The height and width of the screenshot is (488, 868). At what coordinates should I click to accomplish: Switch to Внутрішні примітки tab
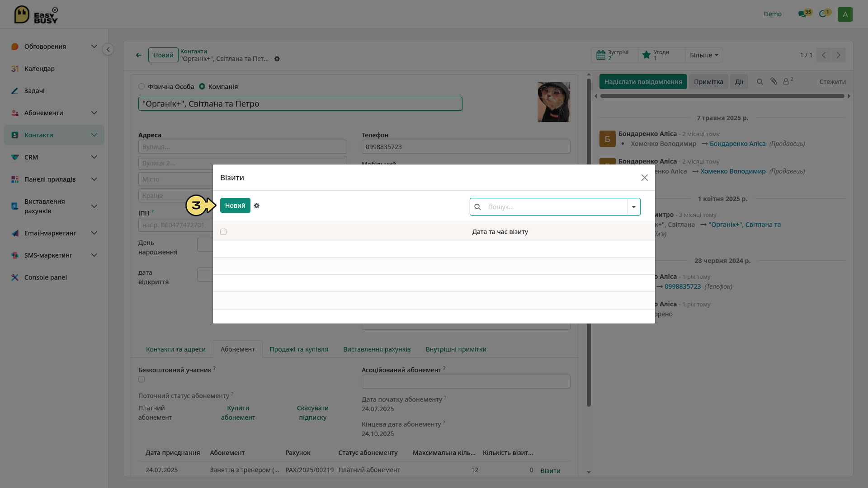(456, 349)
